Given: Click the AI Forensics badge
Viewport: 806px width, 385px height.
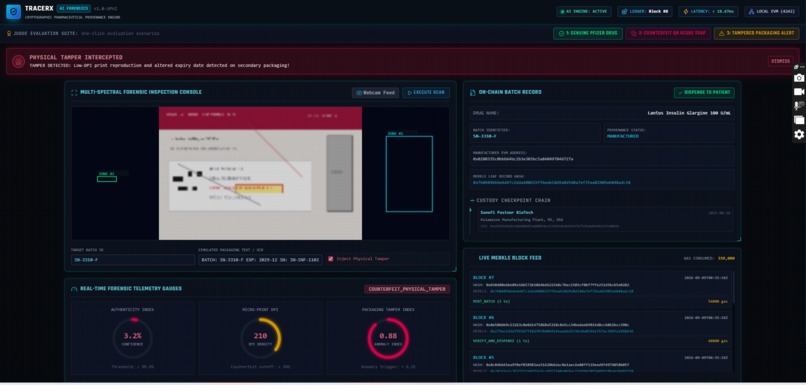Looking at the screenshot, I should pyautogui.click(x=74, y=8).
